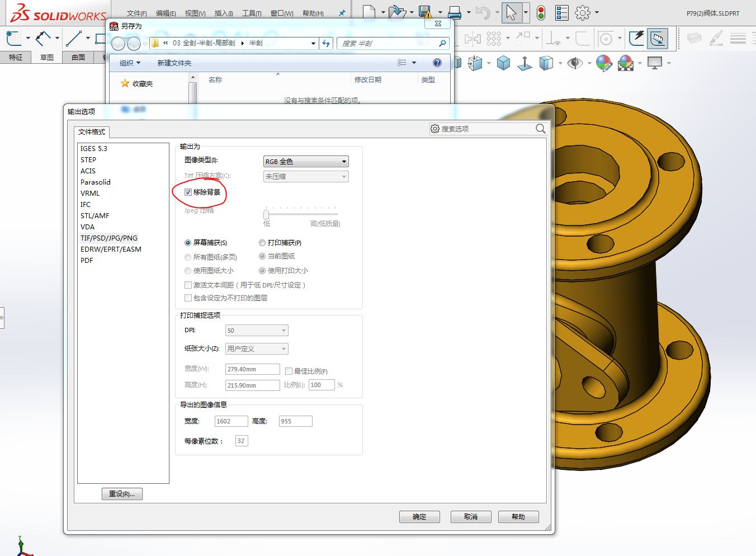
Task: Enable the 最佳比例 checkbox
Action: [x=289, y=371]
